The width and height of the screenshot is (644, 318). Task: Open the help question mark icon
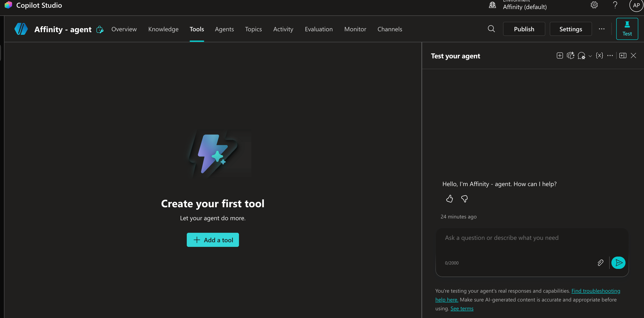(x=615, y=5)
